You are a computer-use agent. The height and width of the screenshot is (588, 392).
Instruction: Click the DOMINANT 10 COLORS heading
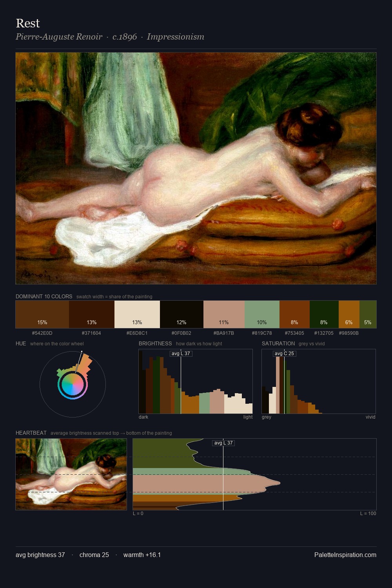[x=44, y=296]
